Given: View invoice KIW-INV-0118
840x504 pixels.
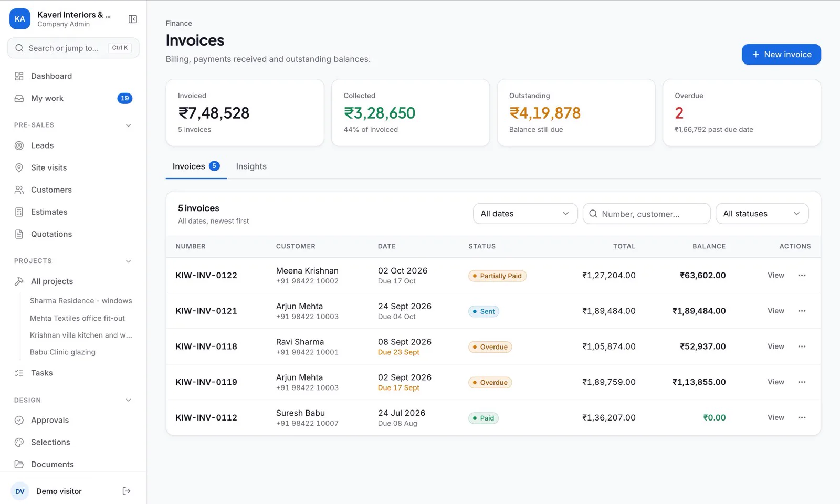Looking at the screenshot, I should pos(775,346).
